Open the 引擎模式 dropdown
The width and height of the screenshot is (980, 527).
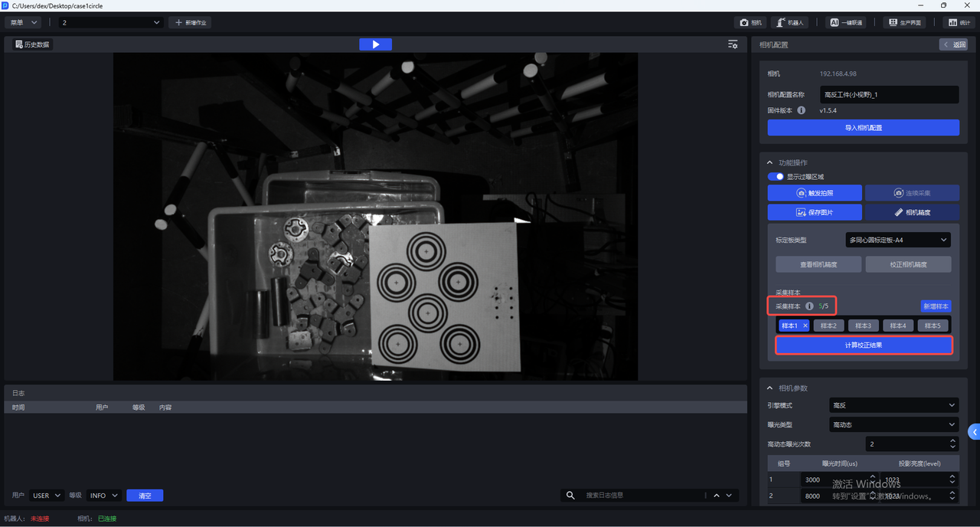tap(893, 405)
